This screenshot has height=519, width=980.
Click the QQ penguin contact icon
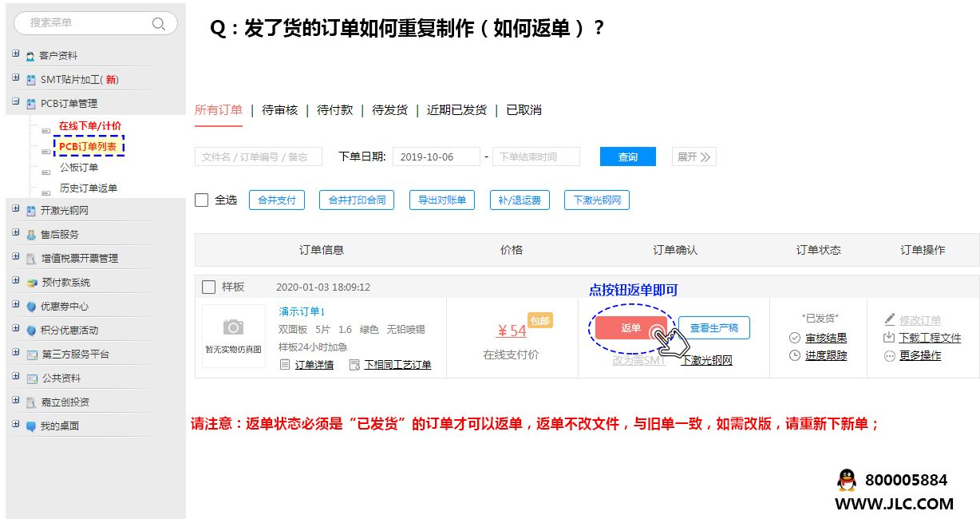point(846,480)
